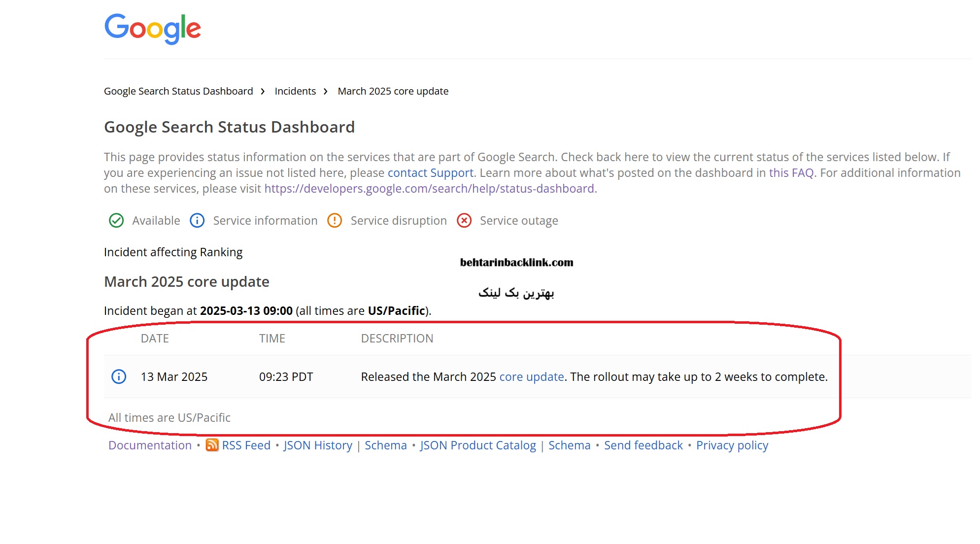Open the Privacy policy link

point(732,445)
